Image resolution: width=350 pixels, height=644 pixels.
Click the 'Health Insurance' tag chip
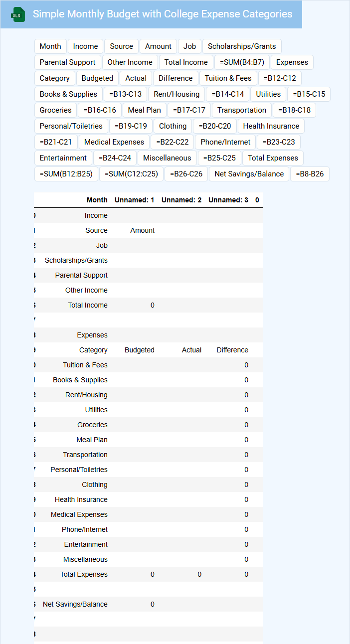pyautogui.click(x=271, y=126)
